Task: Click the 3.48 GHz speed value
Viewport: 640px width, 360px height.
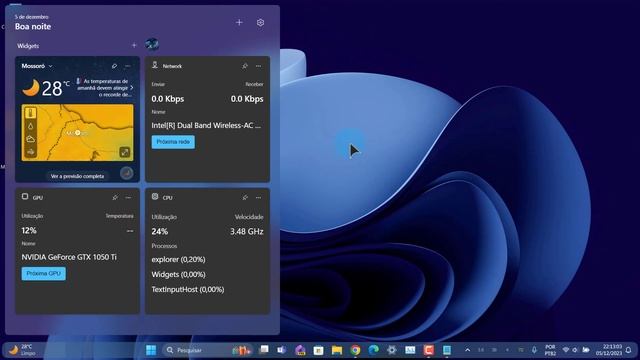Action: point(247,231)
